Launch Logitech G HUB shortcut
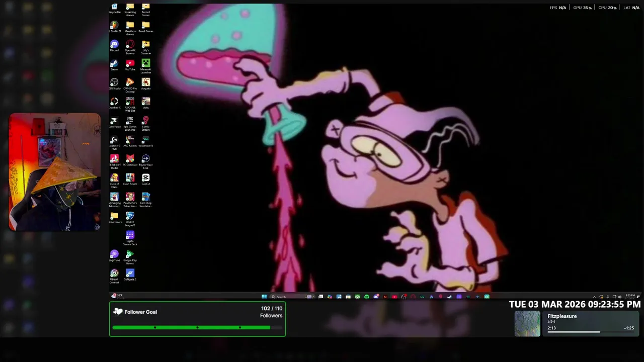Image resolution: width=644 pixels, height=362 pixels. coord(114,143)
